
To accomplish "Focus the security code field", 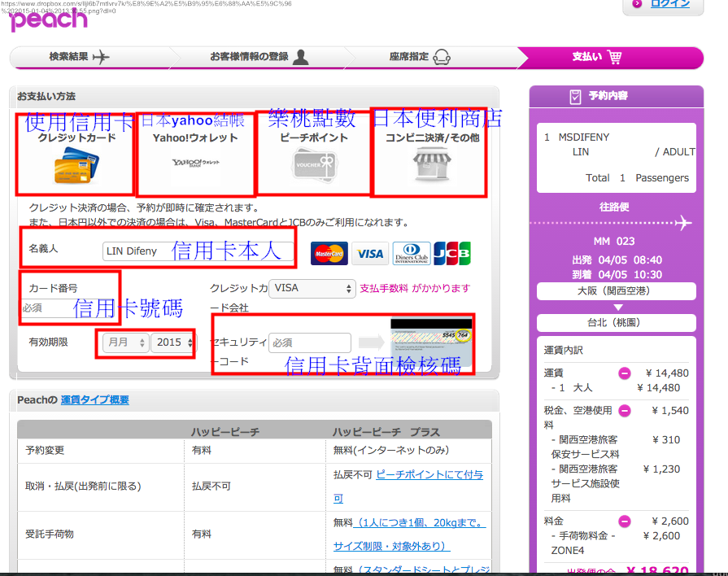I will tap(310, 343).
